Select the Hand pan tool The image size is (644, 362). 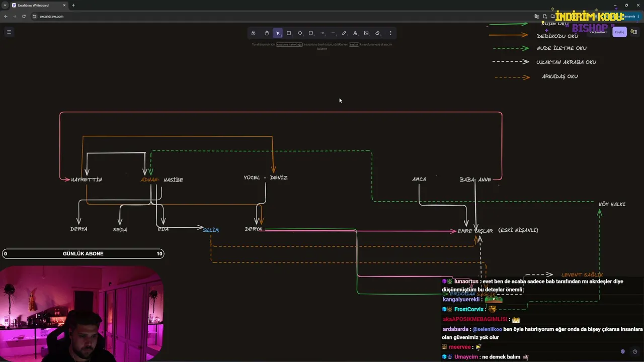click(267, 33)
